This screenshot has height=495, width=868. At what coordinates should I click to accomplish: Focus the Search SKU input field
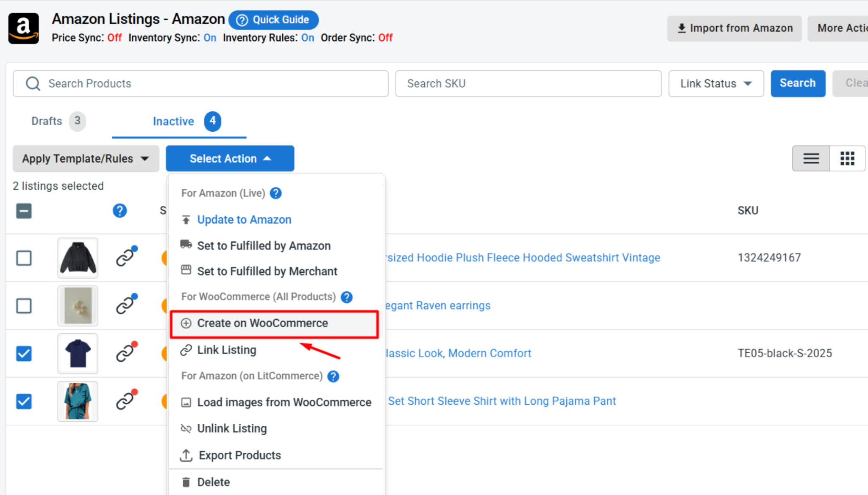coord(528,83)
